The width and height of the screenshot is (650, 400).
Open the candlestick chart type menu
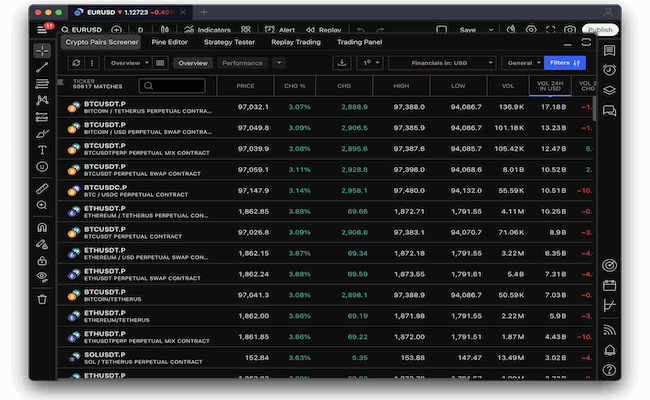point(165,30)
